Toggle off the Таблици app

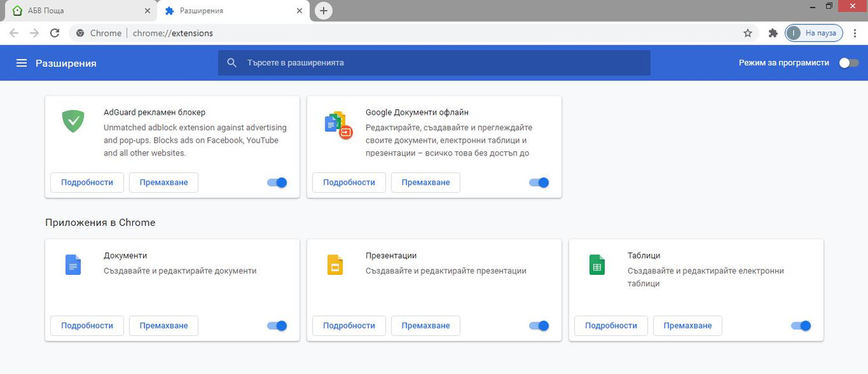pyautogui.click(x=802, y=326)
